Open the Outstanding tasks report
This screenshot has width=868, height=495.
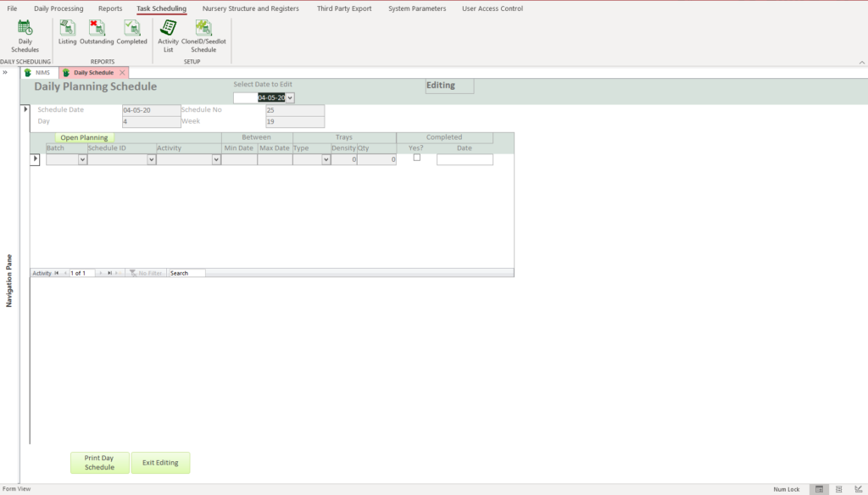coord(97,32)
